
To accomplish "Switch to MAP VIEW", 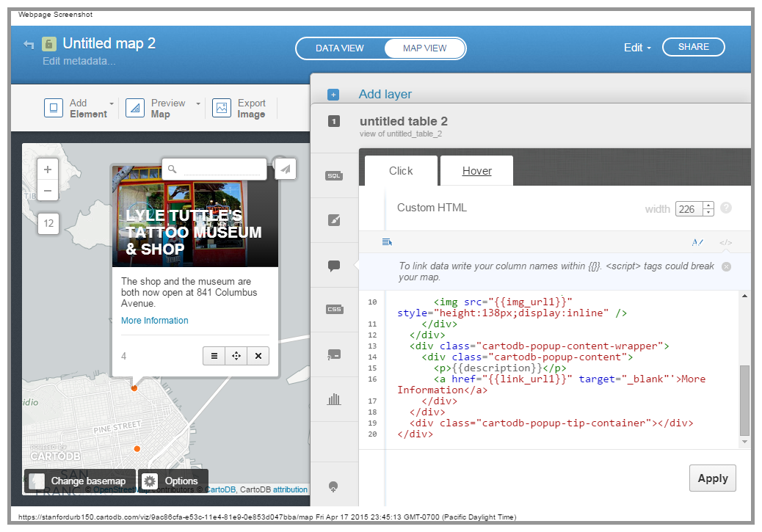I will pos(424,48).
